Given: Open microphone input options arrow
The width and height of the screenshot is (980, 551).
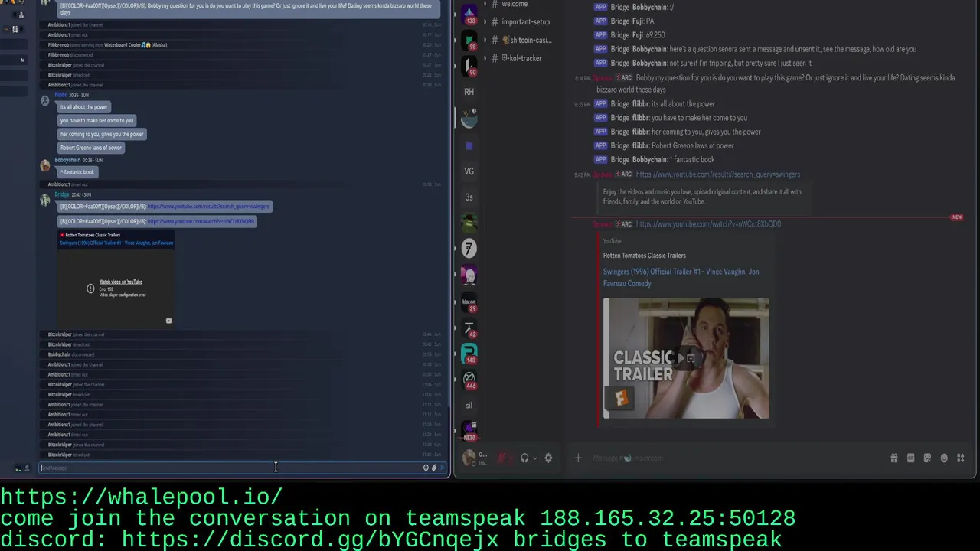Looking at the screenshot, I should coord(511,458).
